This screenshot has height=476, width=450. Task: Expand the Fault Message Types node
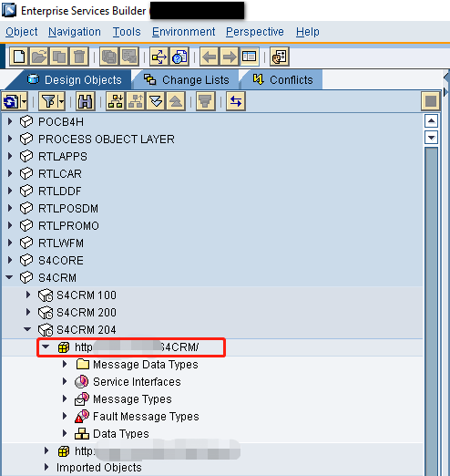tap(65, 416)
